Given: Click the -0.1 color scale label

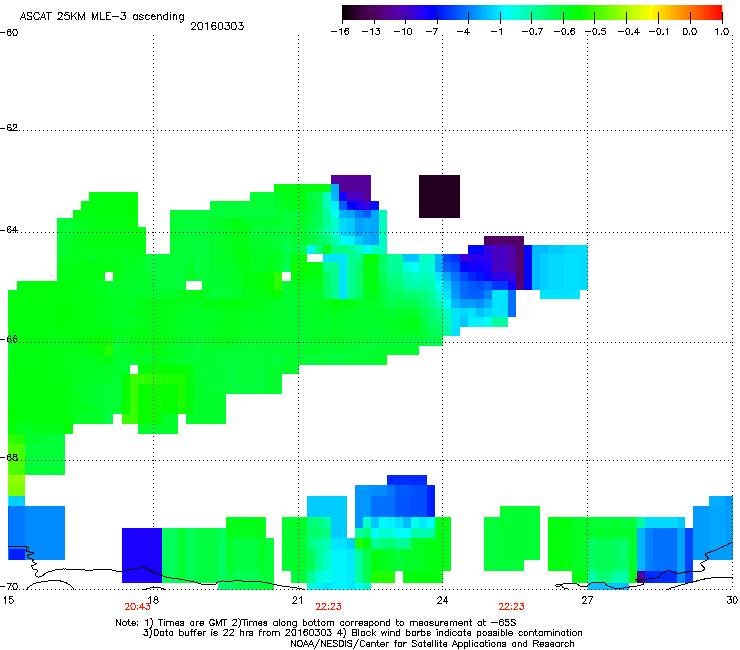Looking at the screenshot, I should click(x=659, y=32).
